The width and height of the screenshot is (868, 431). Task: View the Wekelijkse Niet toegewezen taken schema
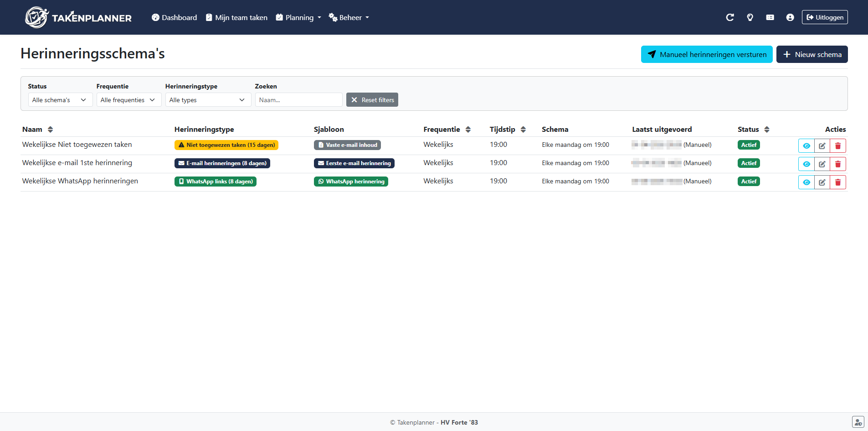(806, 146)
